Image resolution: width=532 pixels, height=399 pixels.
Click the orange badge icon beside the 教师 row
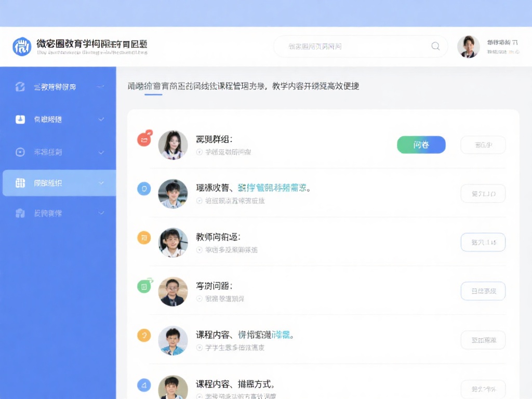(144, 237)
